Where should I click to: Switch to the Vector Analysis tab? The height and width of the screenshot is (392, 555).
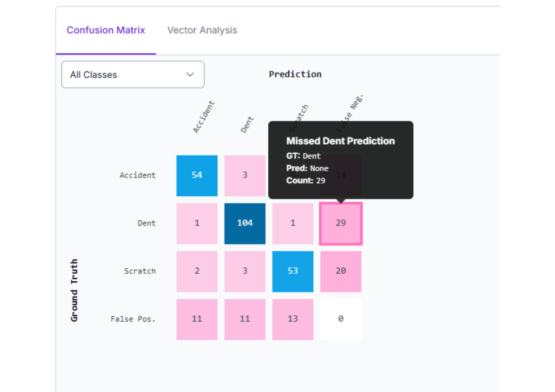[202, 30]
